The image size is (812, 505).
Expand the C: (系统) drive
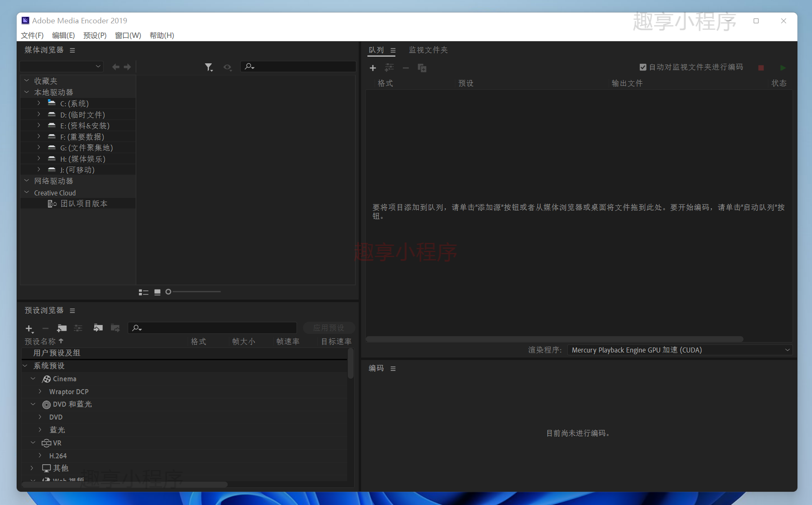[39, 103]
